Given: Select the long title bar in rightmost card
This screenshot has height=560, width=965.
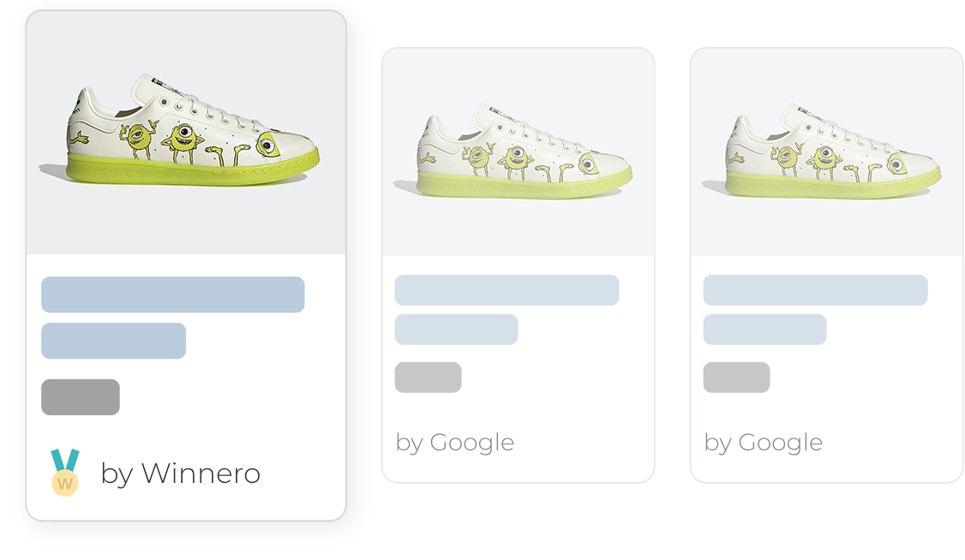Looking at the screenshot, I should pos(815,290).
